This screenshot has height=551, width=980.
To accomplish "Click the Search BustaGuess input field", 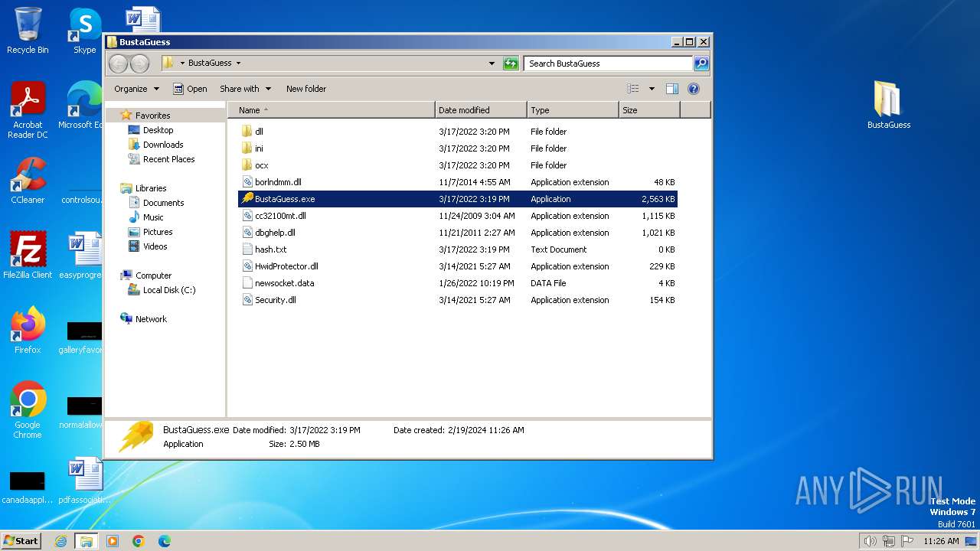I will tap(608, 64).
